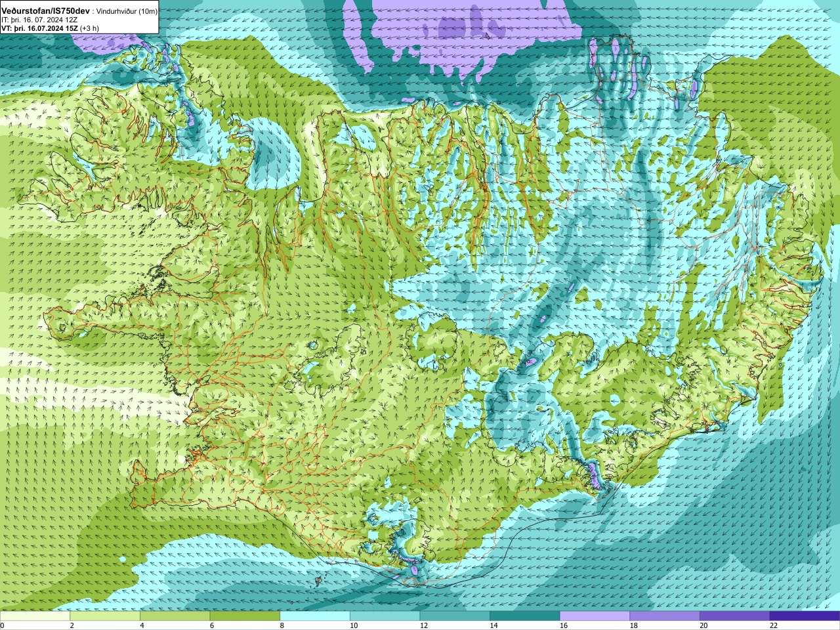The height and width of the screenshot is (630, 840).
Task: Select the 6–8 olive green legend swatch
Action: pos(245,616)
